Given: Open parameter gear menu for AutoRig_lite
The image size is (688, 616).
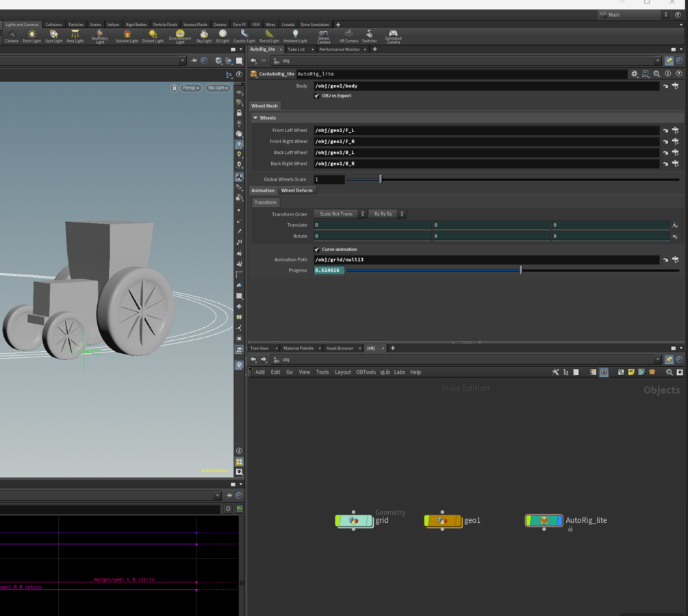Looking at the screenshot, I should tap(634, 74).
